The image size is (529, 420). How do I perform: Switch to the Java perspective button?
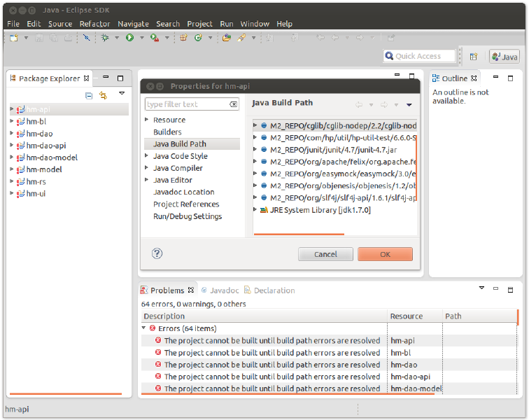(x=505, y=57)
